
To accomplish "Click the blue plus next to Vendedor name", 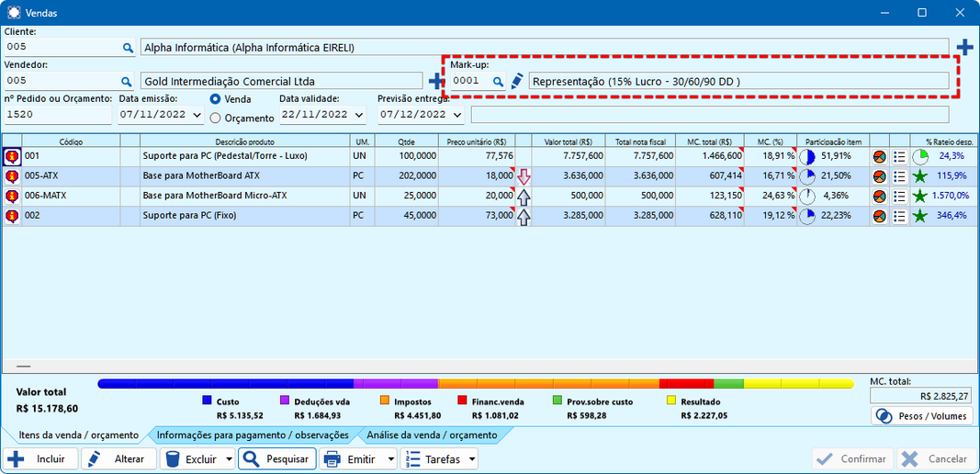I will (435, 81).
